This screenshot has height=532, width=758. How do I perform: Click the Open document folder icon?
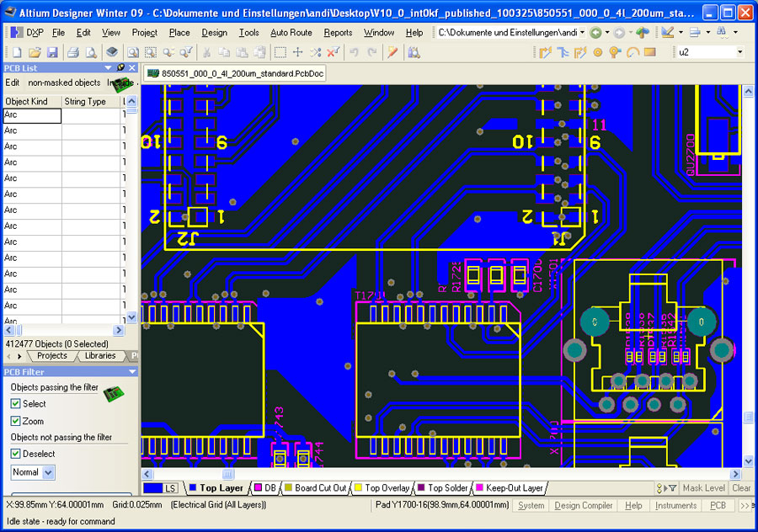(35, 52)
